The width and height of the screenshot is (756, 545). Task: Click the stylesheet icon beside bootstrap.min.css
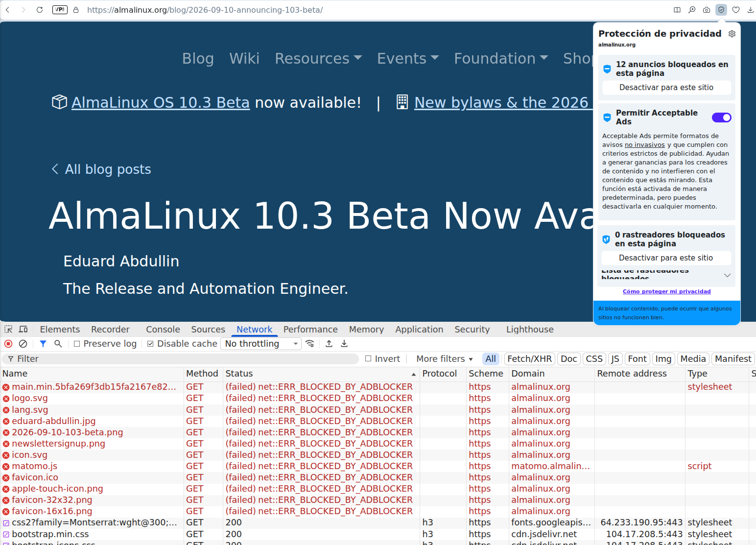6,535
